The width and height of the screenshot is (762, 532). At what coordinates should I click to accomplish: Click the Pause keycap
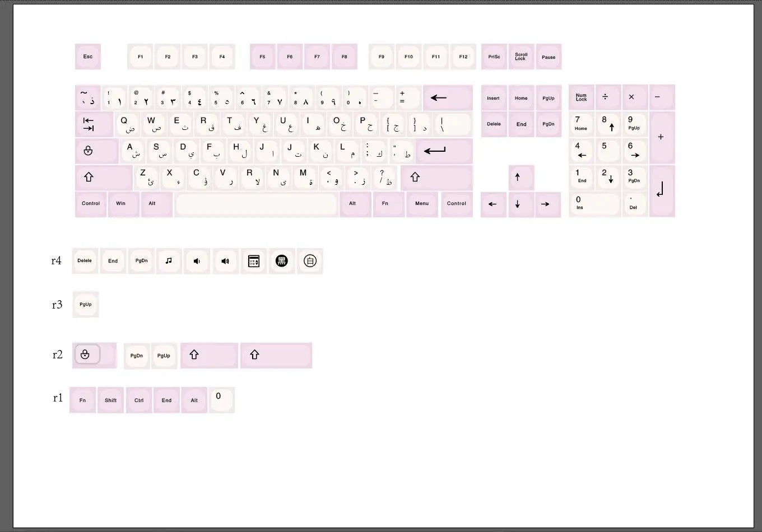(x=549, y=57)
